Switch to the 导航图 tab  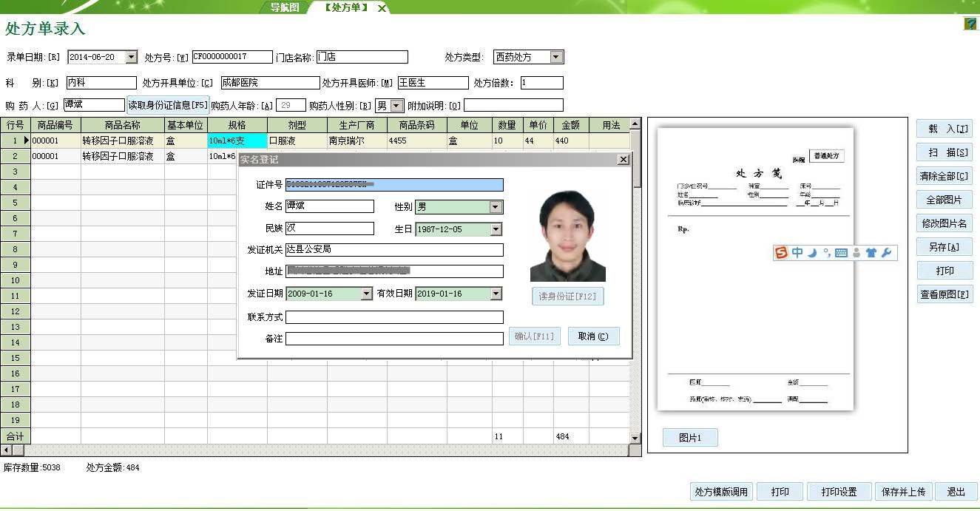point(284,7)
